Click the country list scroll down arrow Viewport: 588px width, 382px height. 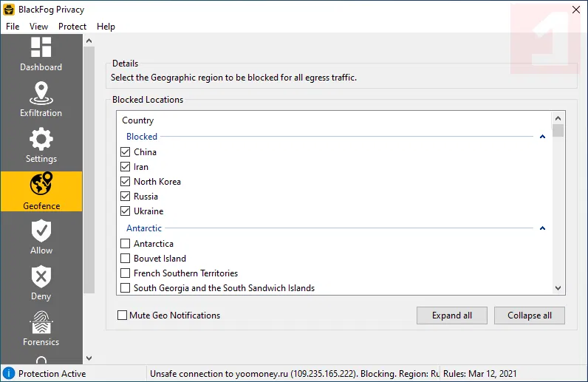click(558, 288)
